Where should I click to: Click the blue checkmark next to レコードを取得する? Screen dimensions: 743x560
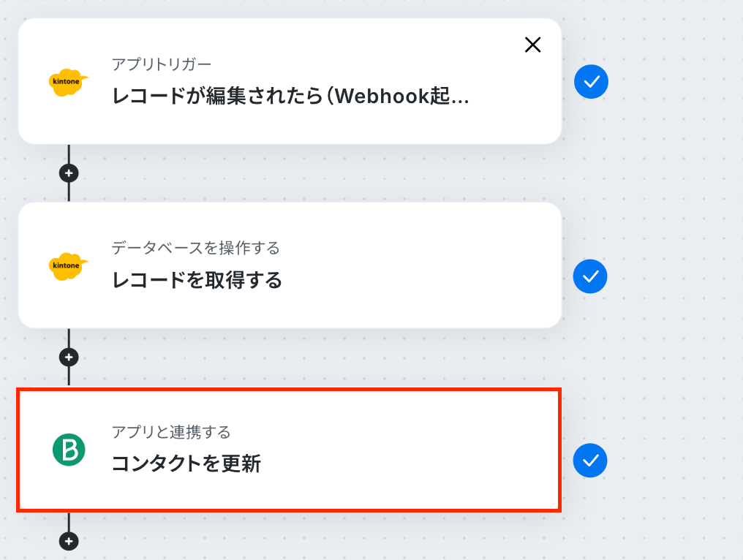pos(591,277)
